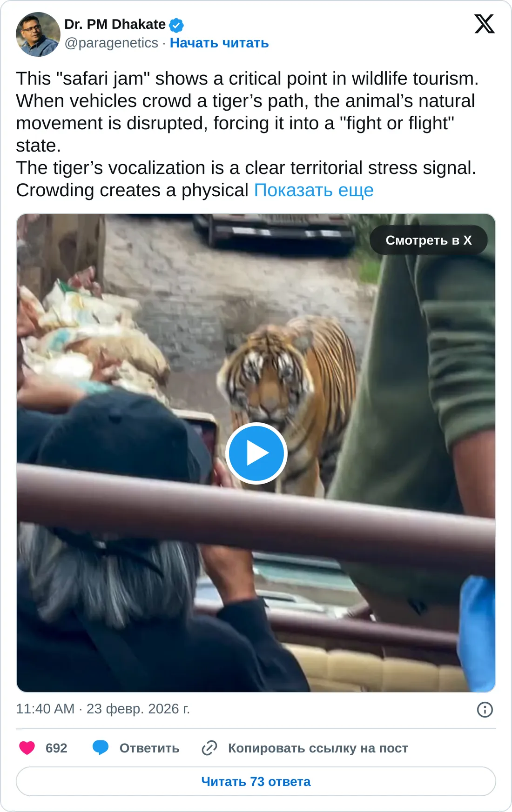Click the Dr. PM Dhakate display name

coord(115,24)
